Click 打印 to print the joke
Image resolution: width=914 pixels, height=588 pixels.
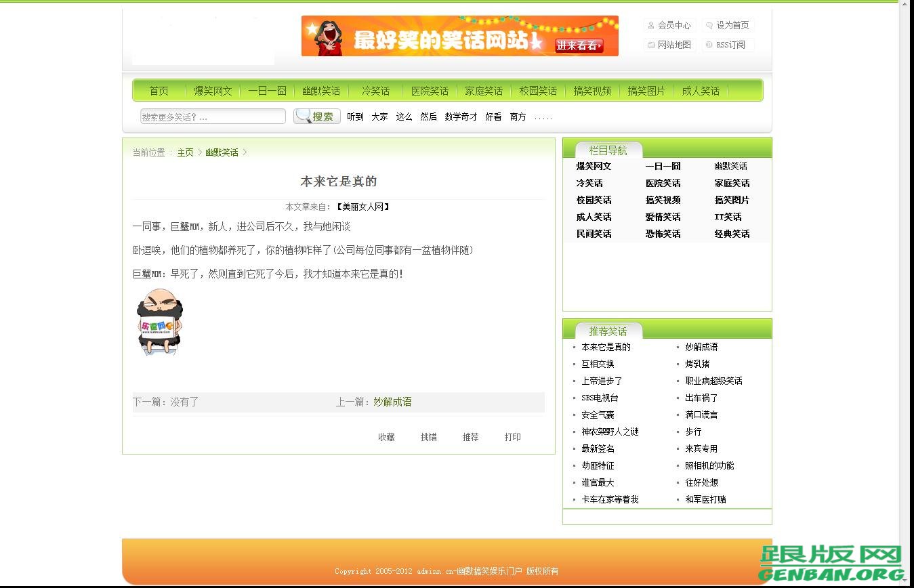[512, 436]
